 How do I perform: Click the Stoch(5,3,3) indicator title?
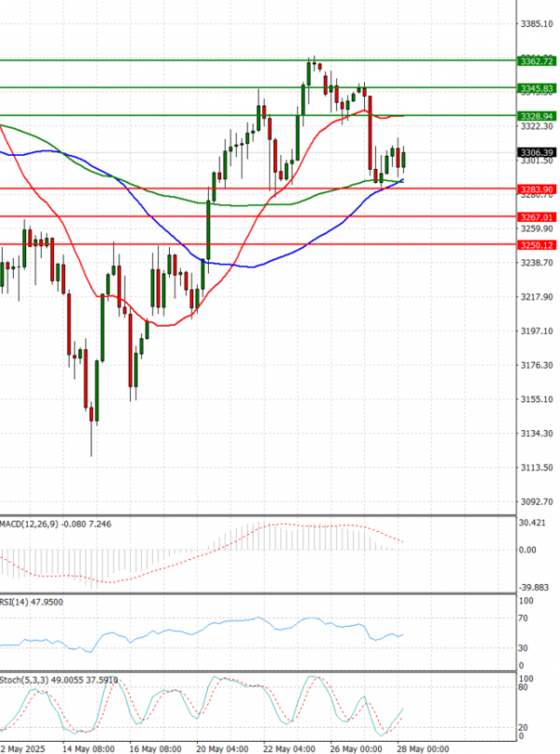(x=59, y=680)
